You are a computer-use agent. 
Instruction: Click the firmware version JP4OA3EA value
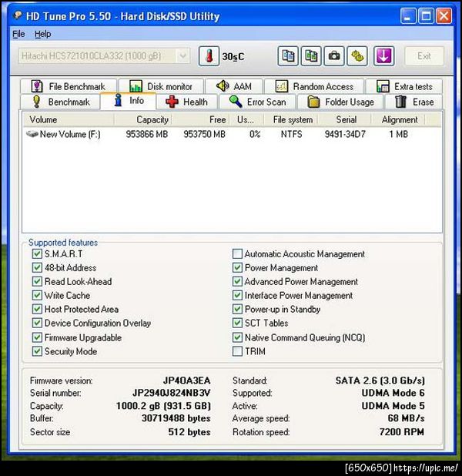point(186,380)
